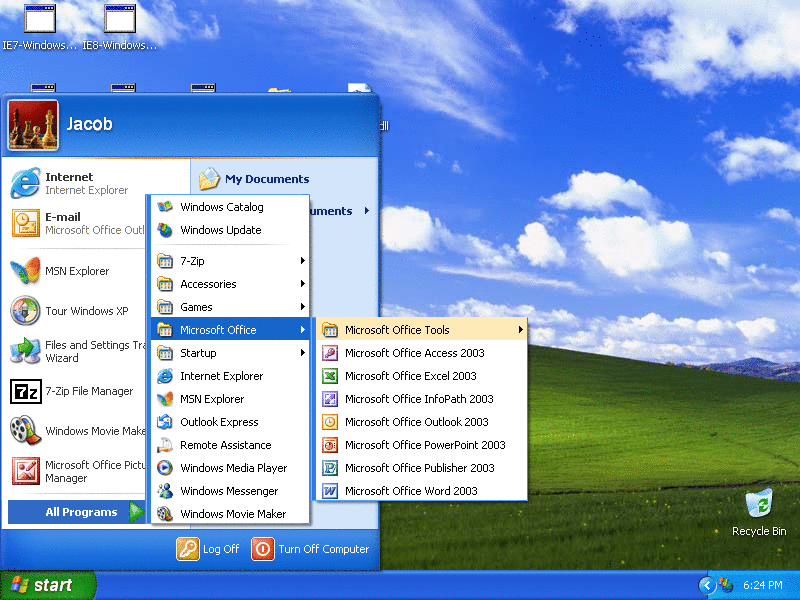Choose Outlook Express from programs list
Viewport: 800px width, 600px height.
coord(230,422)
